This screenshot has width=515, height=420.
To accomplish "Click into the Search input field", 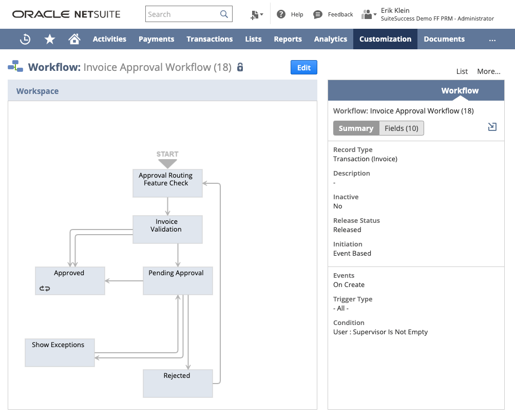I will click(182, 14).
